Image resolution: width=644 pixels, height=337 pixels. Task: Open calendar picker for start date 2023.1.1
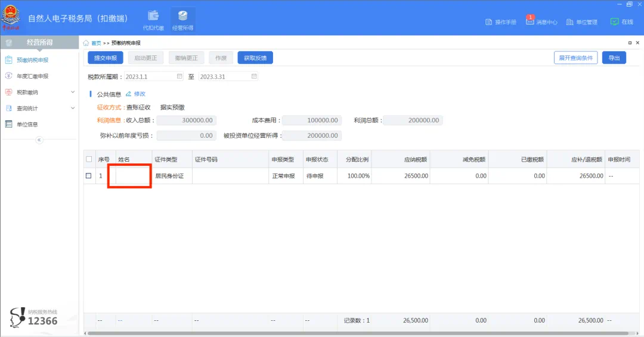pyautogui.click(x=179, y=76)
